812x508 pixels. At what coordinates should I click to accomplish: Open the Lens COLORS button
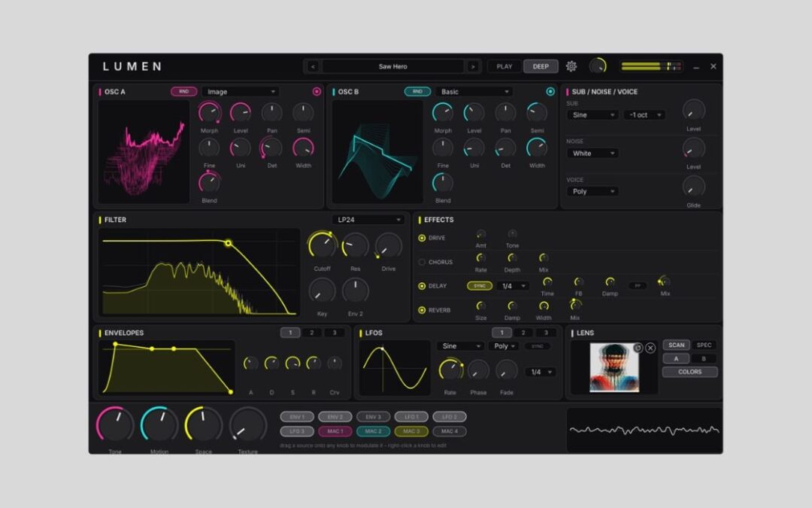(x=689, y=373)
